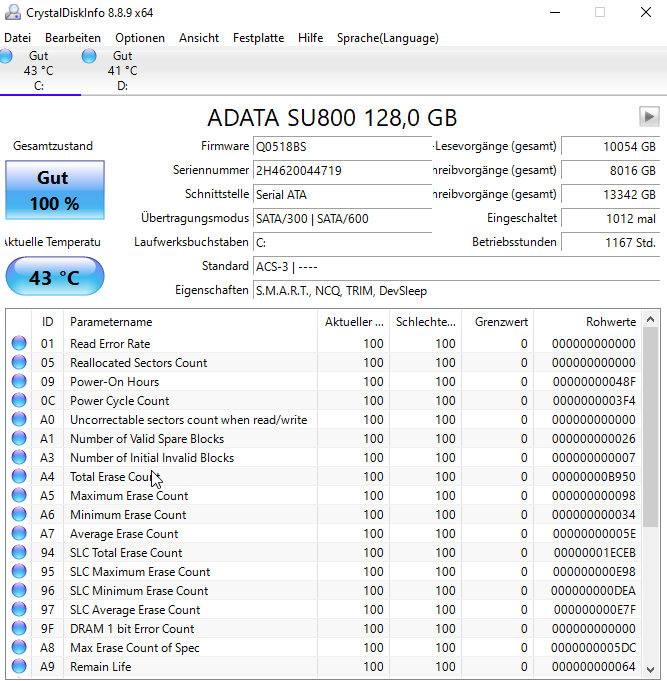Click the Seriennummer field 2H4620044719
Image resolution: width=667 pixels, height=681 pixels.
[x=342, y=171]
